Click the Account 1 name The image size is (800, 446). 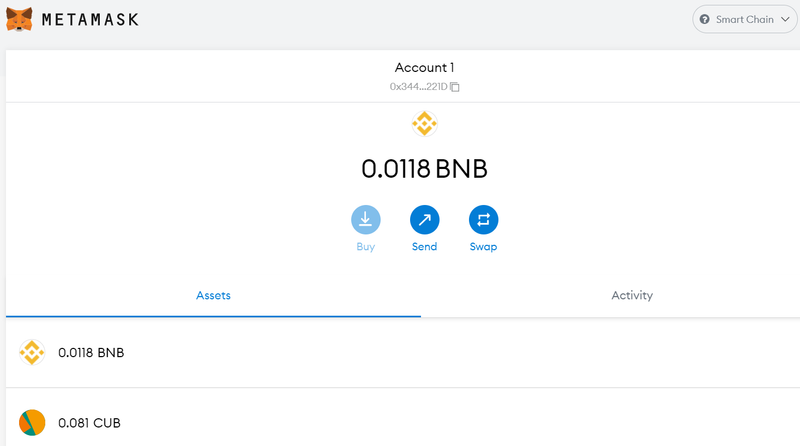click(424, 68)
